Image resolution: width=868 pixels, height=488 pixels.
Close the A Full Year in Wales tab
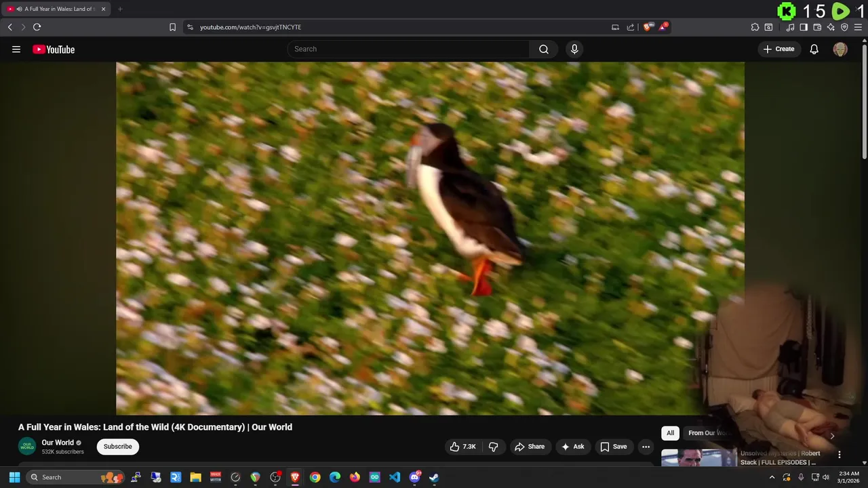(103, 9)
